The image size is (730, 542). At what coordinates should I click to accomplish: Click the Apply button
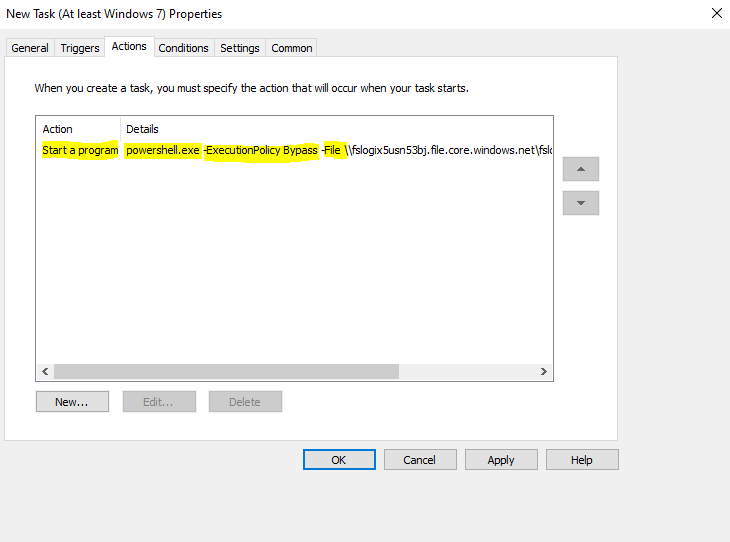click(501, 460)
